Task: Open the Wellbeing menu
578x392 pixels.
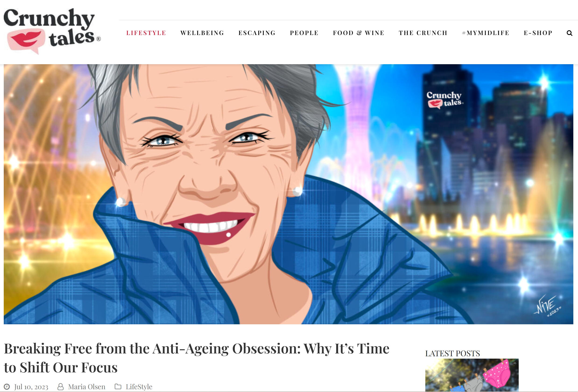Action: click(x=202, y=33)
